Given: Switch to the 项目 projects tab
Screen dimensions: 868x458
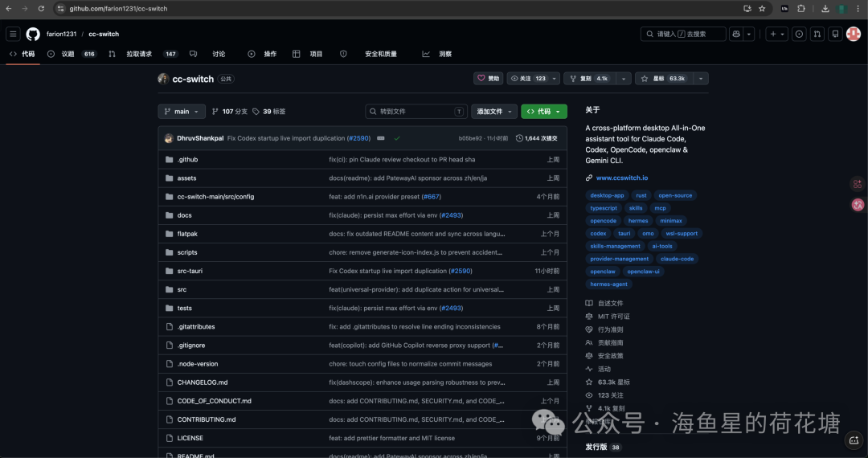Looking at the screenshot, I should pos(307,54).
